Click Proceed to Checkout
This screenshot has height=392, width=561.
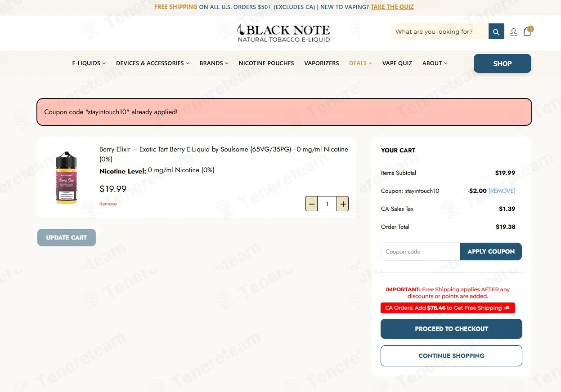click(x=451, y=329)
